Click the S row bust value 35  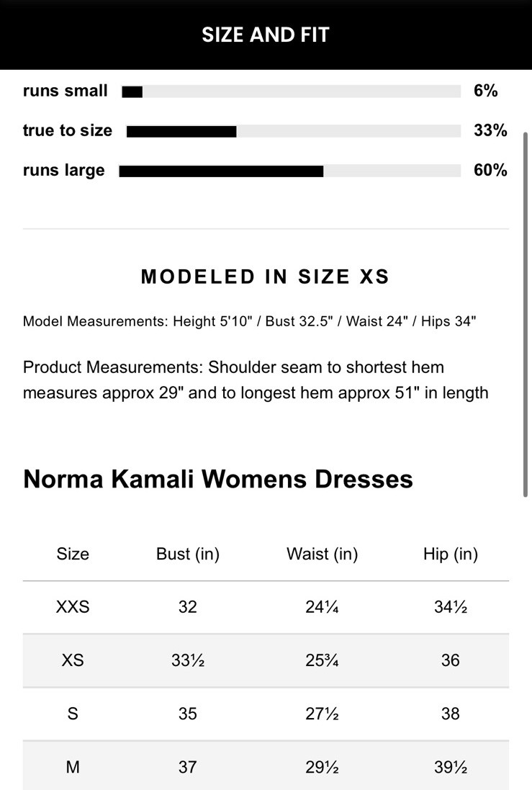188,714
